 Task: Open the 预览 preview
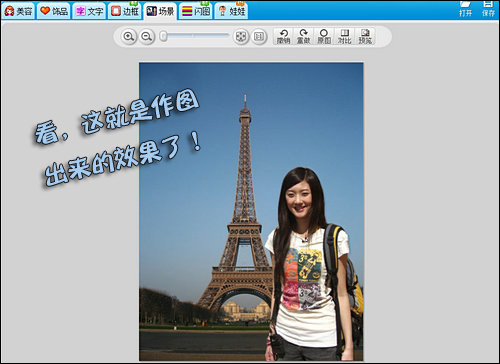point(365,36)
